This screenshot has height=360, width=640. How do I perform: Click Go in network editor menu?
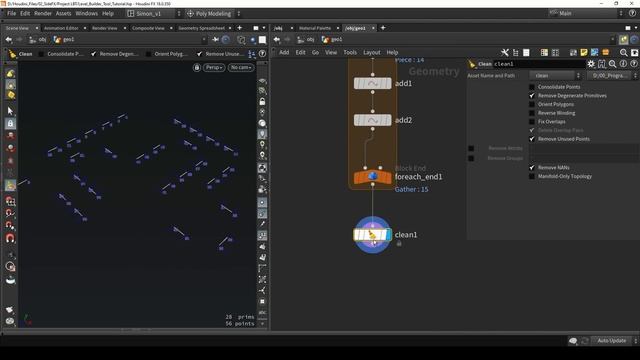315,52
